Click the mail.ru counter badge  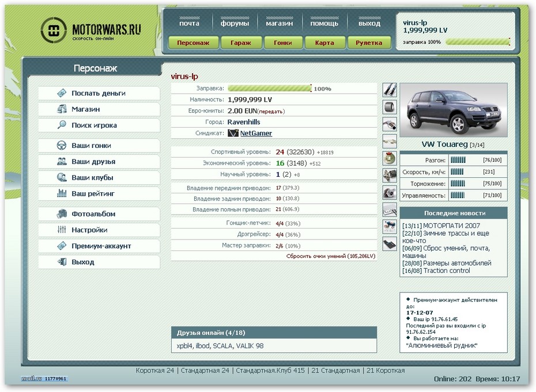44,378
